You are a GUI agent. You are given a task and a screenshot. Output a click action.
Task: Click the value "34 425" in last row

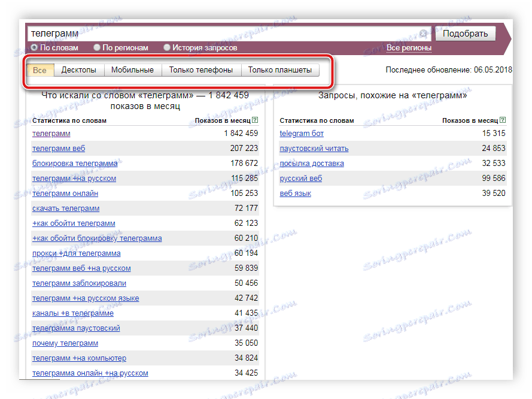(246, 373)
